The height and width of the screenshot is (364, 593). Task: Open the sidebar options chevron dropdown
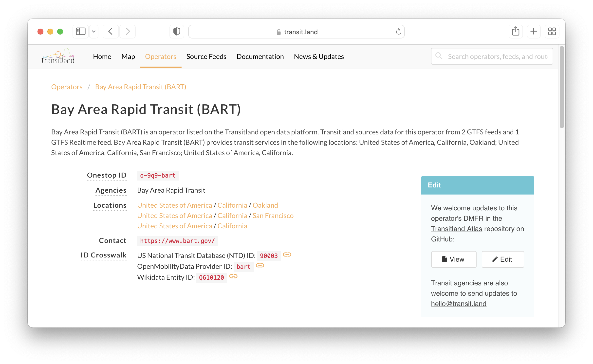pos(94,31)
